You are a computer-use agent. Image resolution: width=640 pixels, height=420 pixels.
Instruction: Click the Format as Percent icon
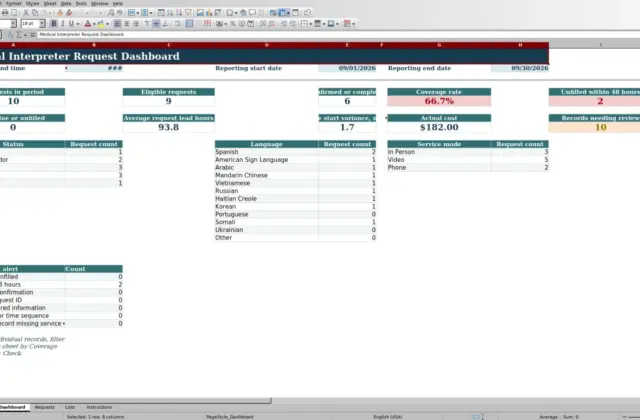233,24
